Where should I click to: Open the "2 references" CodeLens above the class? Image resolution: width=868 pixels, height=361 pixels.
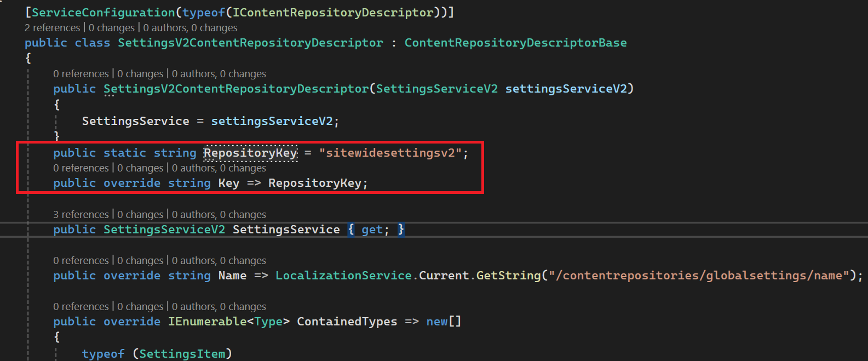[53, 28]
